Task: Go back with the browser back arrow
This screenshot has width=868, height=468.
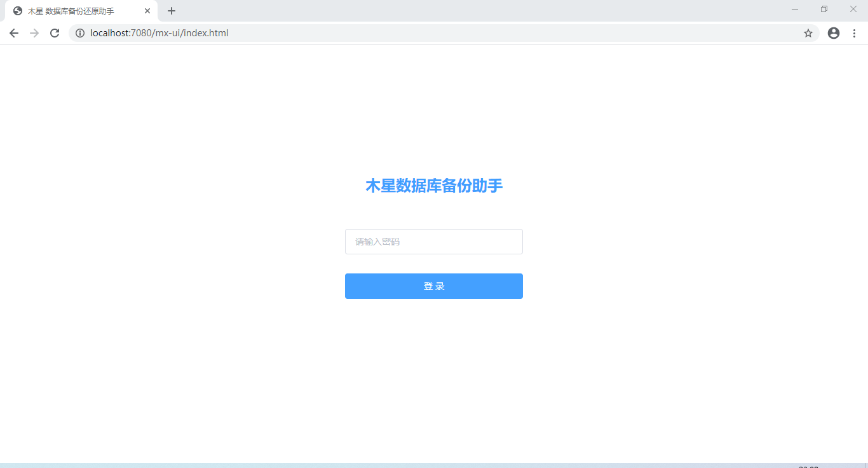Action: coord(14,33)
